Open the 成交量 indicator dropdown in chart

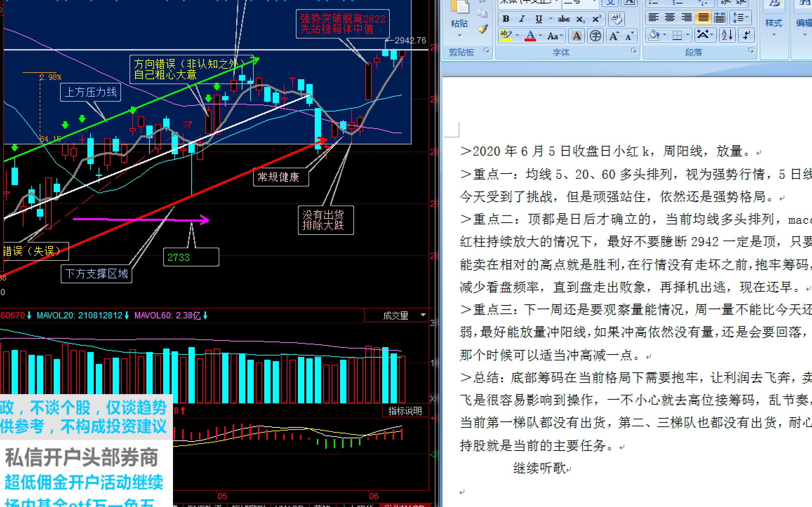coord(423,315)
